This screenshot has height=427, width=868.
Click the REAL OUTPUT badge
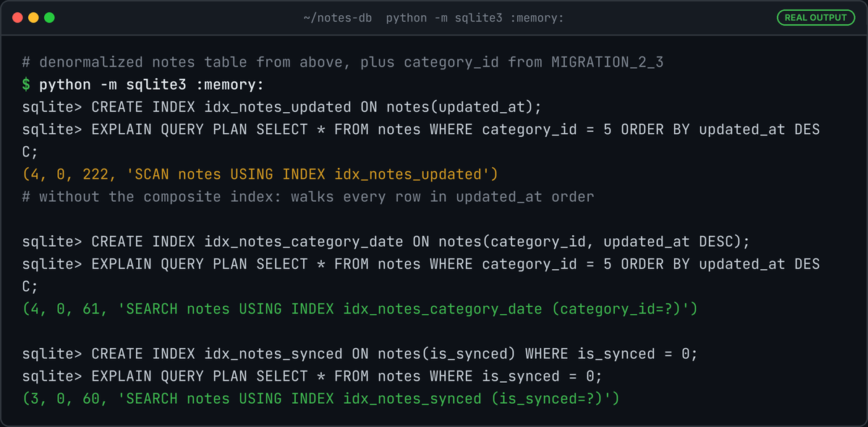pyautogui.click(x=815, y=17)
